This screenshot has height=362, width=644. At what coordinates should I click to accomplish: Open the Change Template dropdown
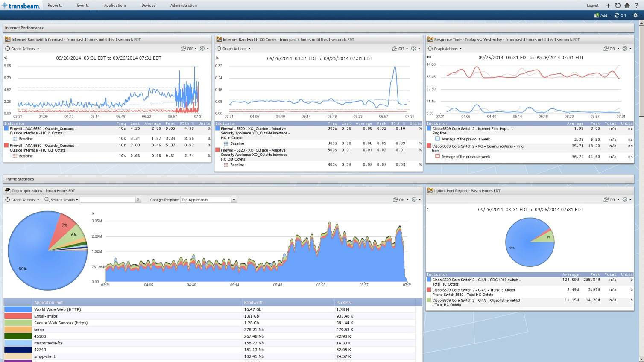[x=234, y=200]
